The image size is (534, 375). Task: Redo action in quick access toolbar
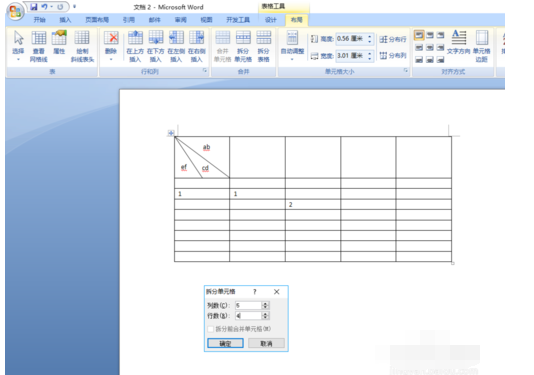coord(60,7)
